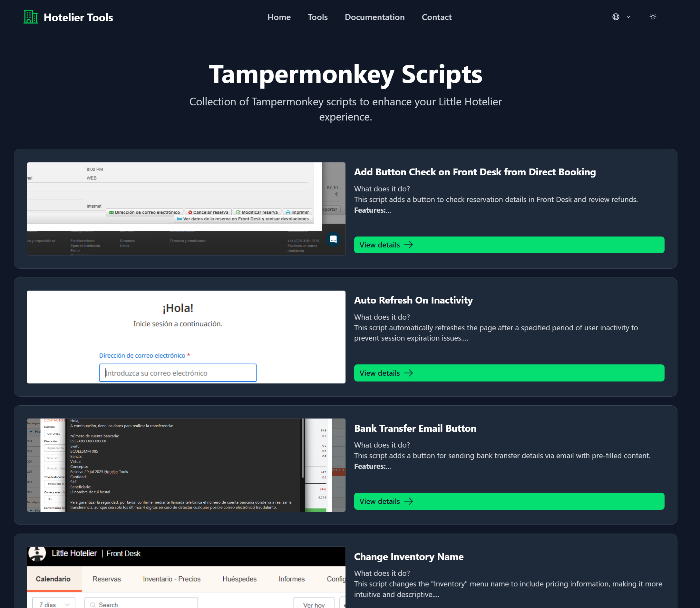Click arrow icon on Auto Refresh View details

[409, 373]
